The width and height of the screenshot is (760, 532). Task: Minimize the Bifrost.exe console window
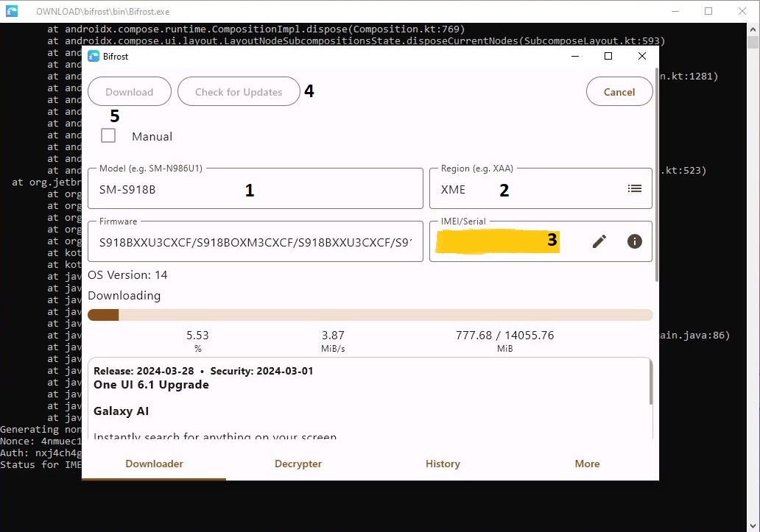(x=675, y=11)
